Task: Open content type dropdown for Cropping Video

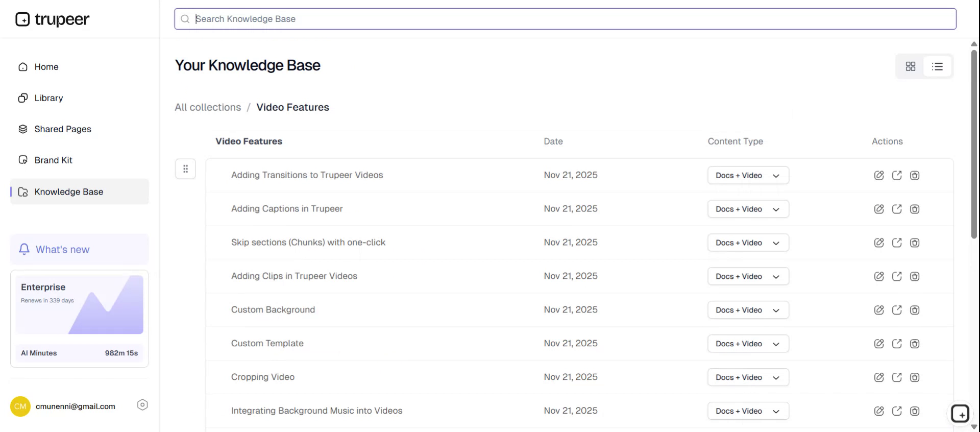Action: pyautogui.click(x=748, y=377)
